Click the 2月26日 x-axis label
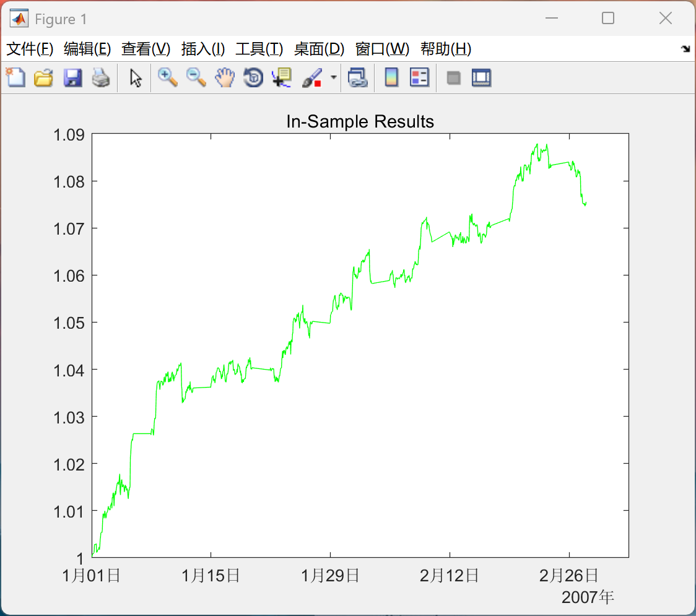 point(569,576)
